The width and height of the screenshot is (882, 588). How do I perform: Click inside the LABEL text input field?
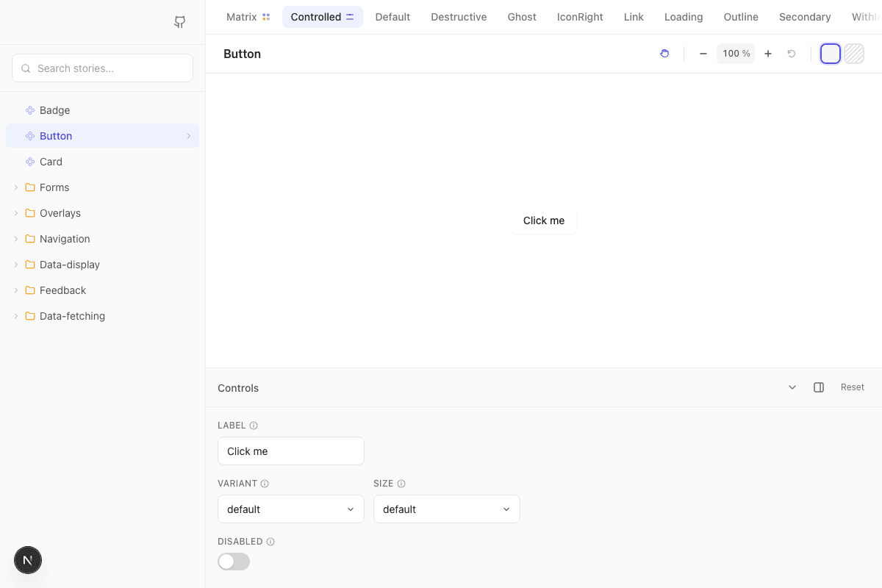(290, 451)
